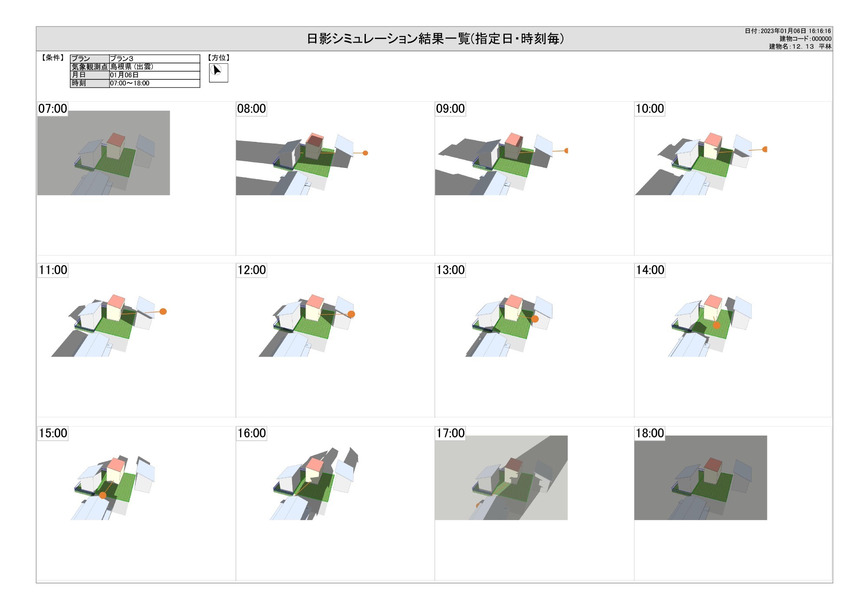This screenshot has height=613, width=868.
Task: Open the 09:00 shadow simulation view
Action: point(501,153)
